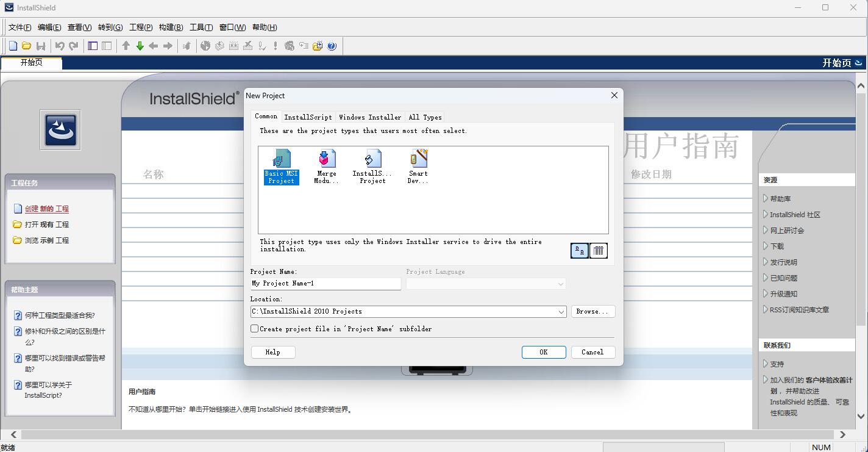Screen dimensions: 868x452
Task: Enable 'Create project file in subfolder' checkbox
Action: pos(255,328)
